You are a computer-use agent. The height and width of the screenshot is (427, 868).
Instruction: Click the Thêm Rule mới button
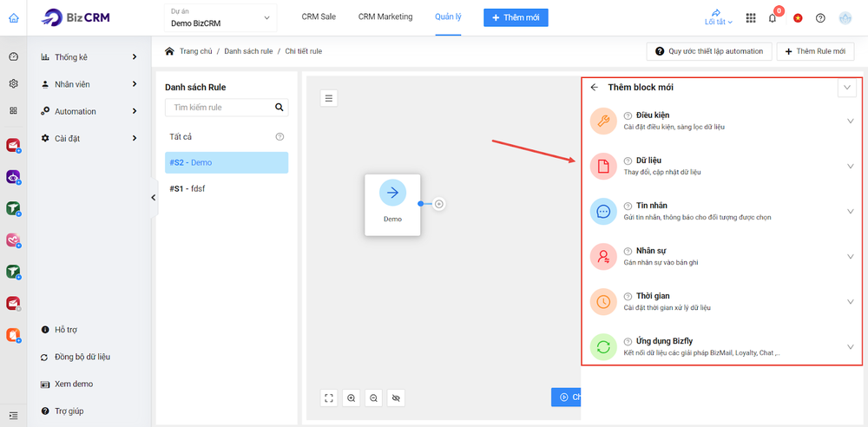click(x=814, y=51)
